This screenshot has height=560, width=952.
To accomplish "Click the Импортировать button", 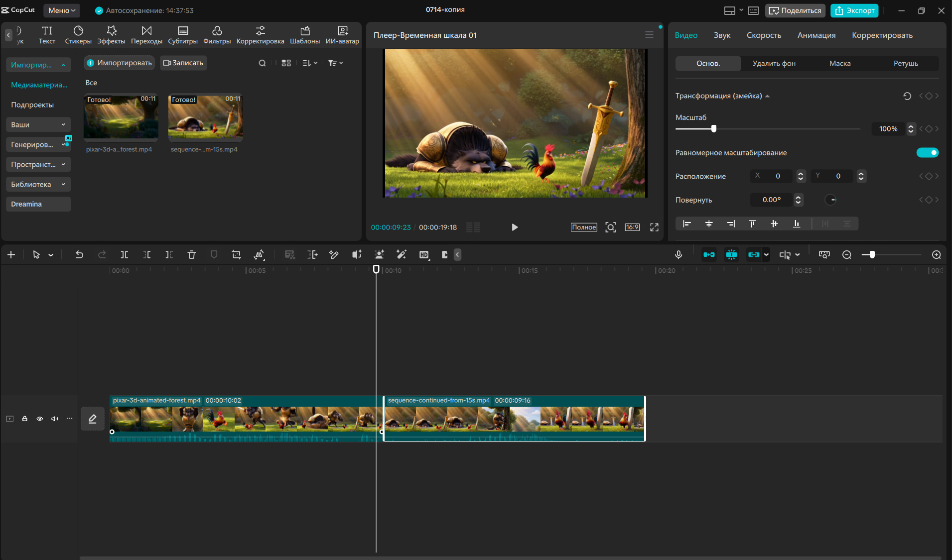I will pyautogui.click(x=120, y=63).
